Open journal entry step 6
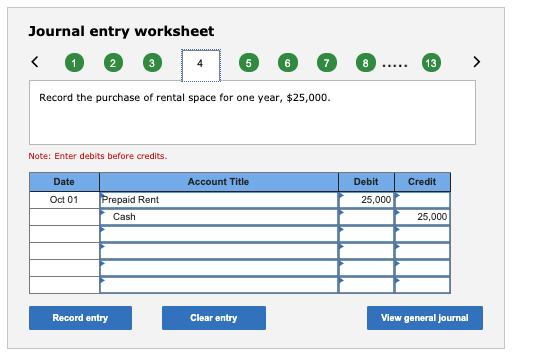Image resolution: width=548 pixels, height=361 pixels. tap(288, 63)
